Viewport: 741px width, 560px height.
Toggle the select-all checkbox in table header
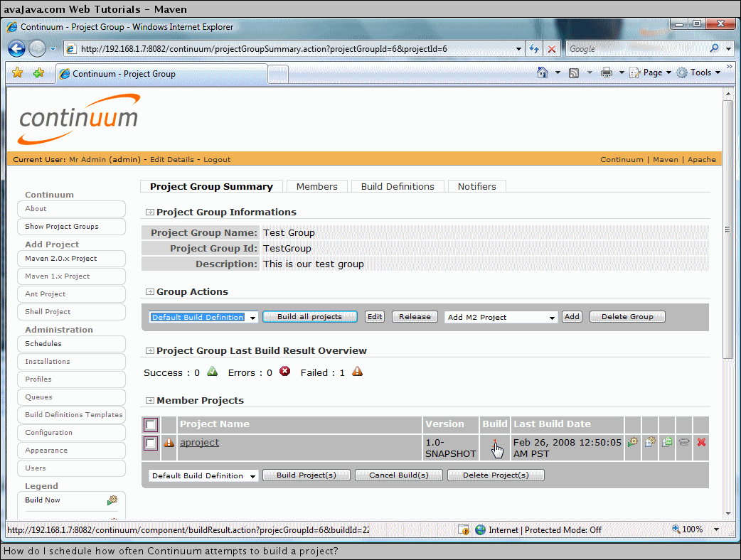151,425
